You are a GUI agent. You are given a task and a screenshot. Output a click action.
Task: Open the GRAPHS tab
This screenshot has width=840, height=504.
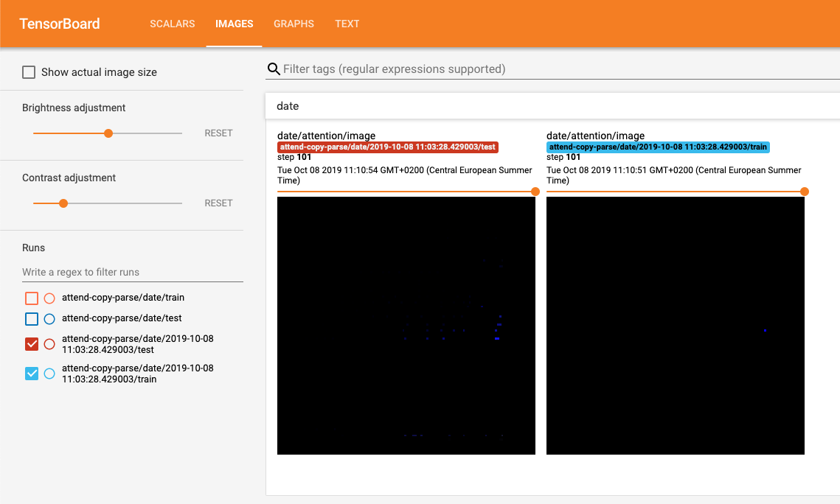click(294, 24)
